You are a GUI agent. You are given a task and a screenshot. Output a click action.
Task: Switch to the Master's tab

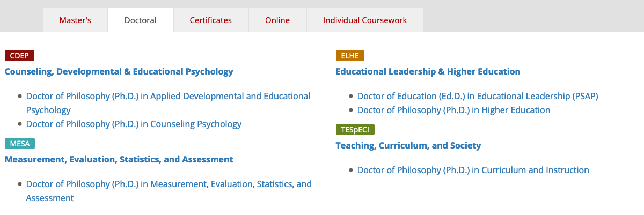(75, 20)
